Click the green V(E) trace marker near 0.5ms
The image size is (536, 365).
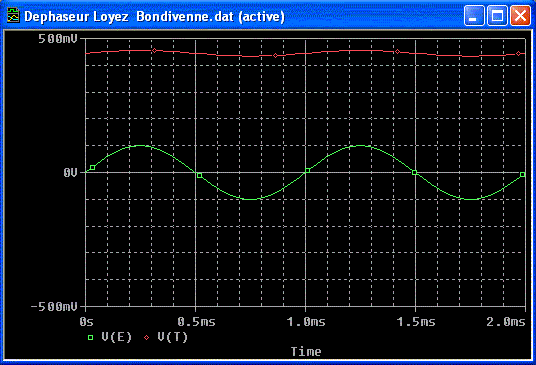(x=200, y=175)
